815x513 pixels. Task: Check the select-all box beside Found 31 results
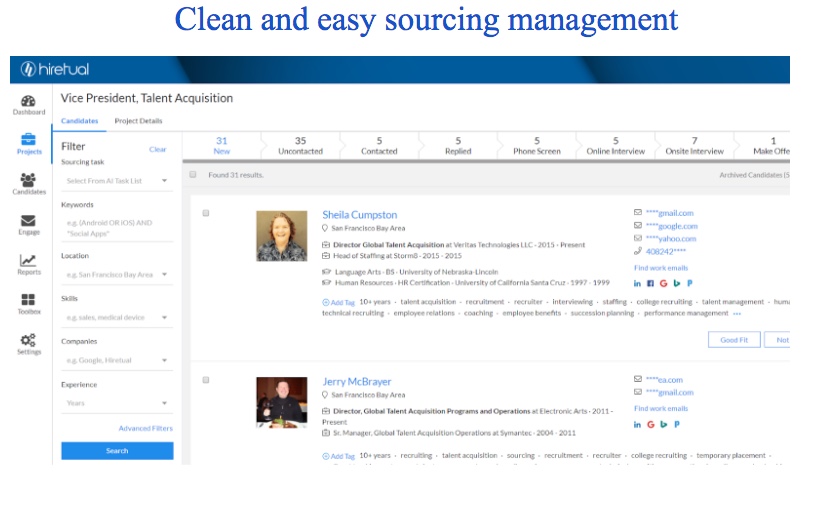point(193,175)
